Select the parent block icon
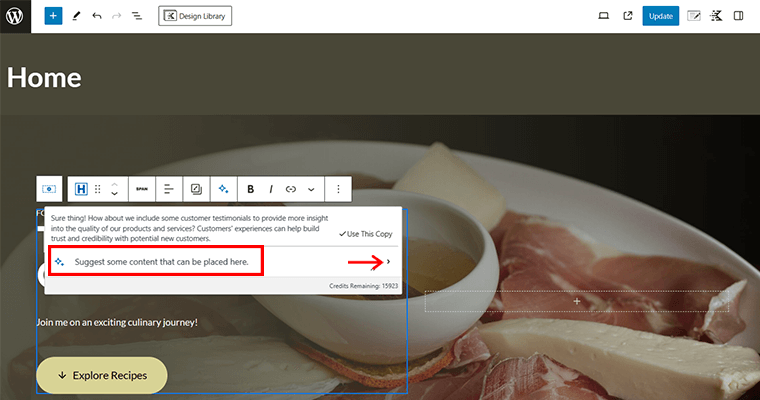Viewport: 760px width, 400px height. (x=49, y=189)
